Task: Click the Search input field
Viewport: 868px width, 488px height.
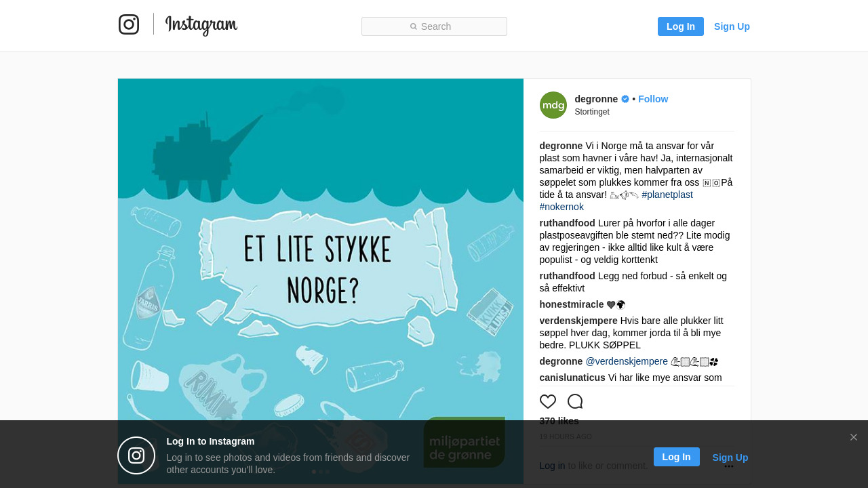Action: tap(434, 26)
